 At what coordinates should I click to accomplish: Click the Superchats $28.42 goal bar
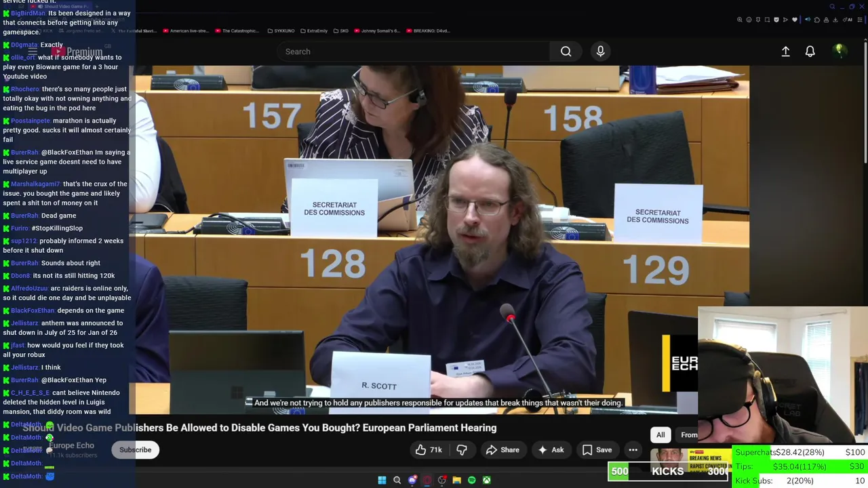click(800, 452)
